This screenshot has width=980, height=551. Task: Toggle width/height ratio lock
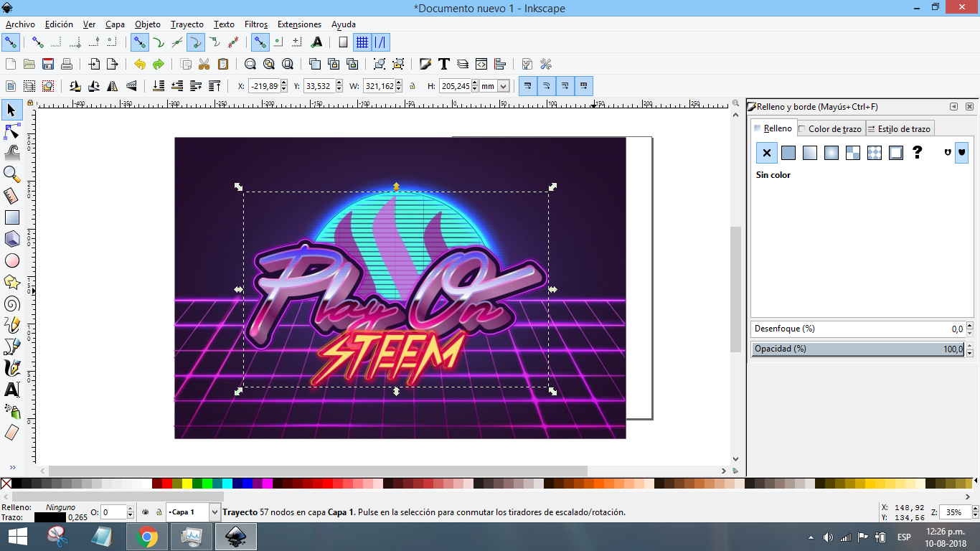[412, 86]
